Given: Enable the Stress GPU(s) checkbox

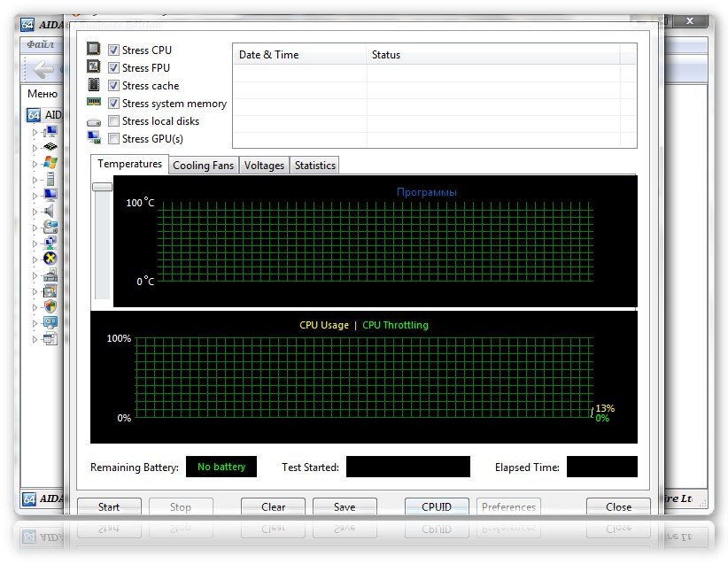Looking at the screenshot, I should [113, 138].
